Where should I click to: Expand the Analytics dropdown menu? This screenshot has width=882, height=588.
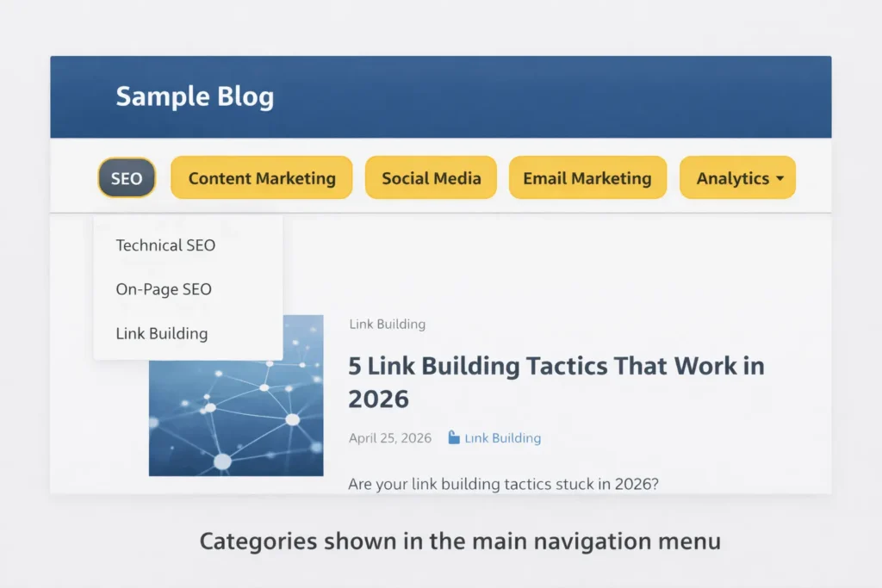[737, 178]
